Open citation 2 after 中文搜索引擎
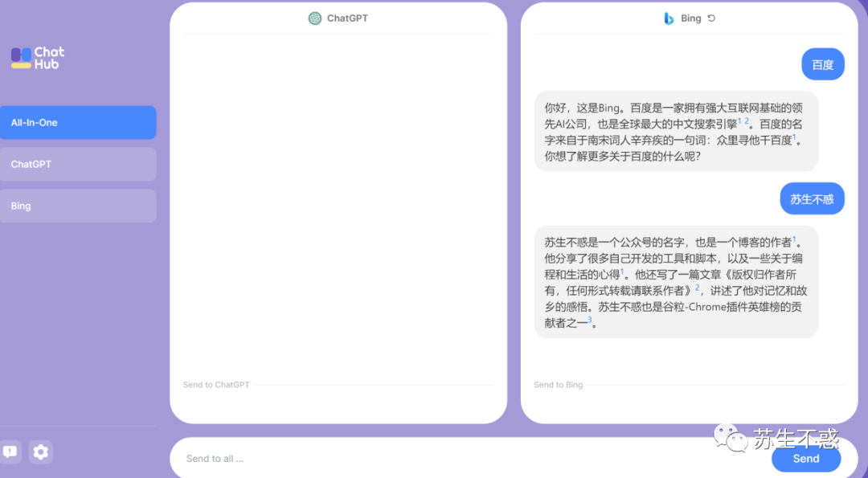The width and height of the screenshot is (868, 478). (747, 121)
